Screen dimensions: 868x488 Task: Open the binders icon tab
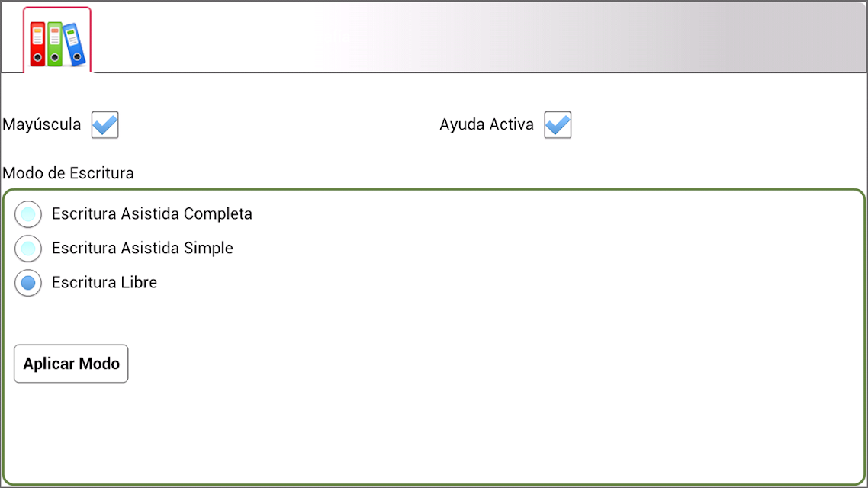57,40
